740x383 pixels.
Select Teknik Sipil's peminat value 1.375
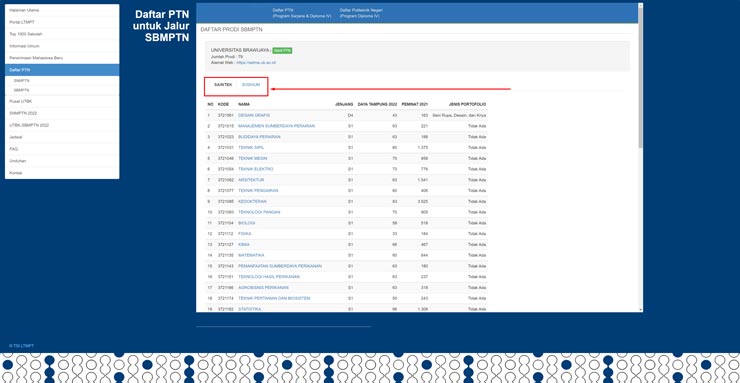click(423, 148)
